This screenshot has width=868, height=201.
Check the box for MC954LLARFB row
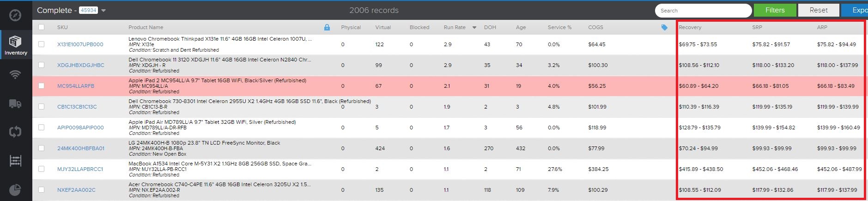coord(41,86)
